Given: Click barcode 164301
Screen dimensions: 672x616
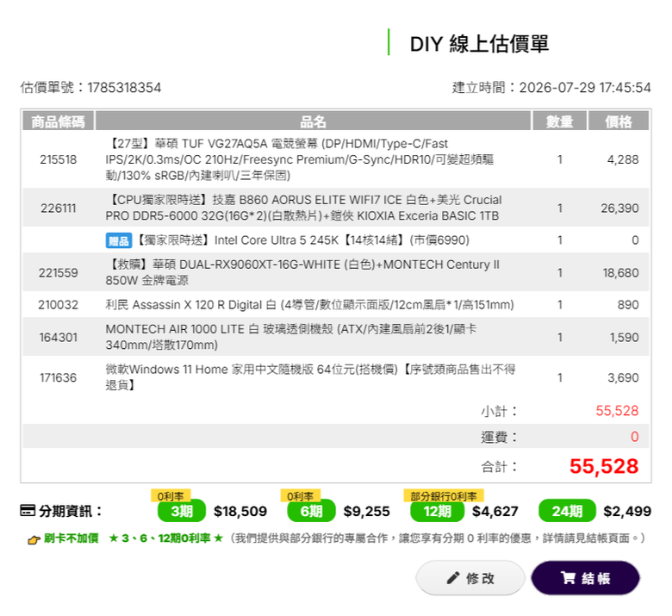Looking at the screenshot, I should point(59,338).
